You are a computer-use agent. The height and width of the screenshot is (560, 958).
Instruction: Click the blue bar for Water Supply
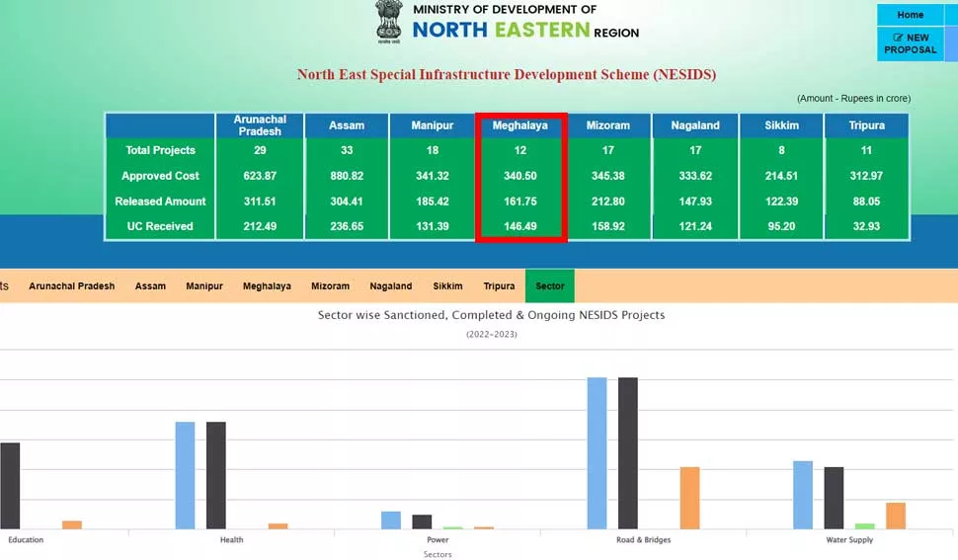[803, 495]
